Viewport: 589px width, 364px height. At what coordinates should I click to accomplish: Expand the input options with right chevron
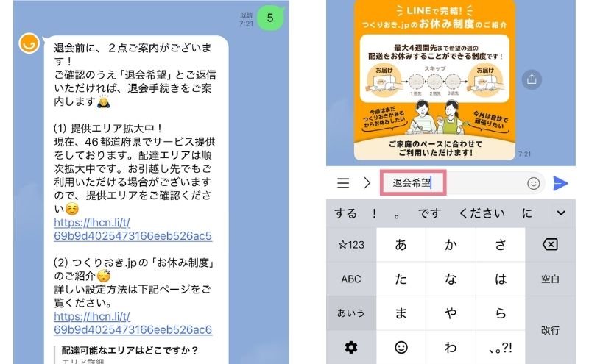coord(367,183)
